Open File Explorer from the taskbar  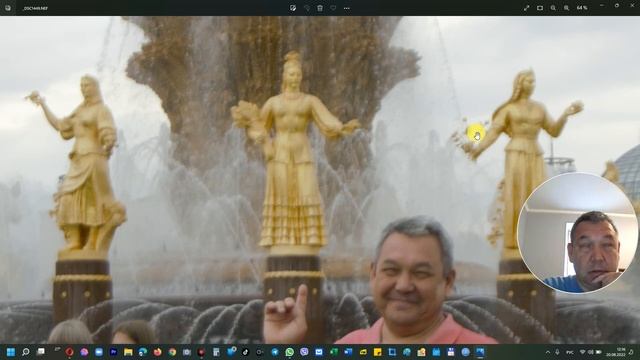click(x=128, y=352)
